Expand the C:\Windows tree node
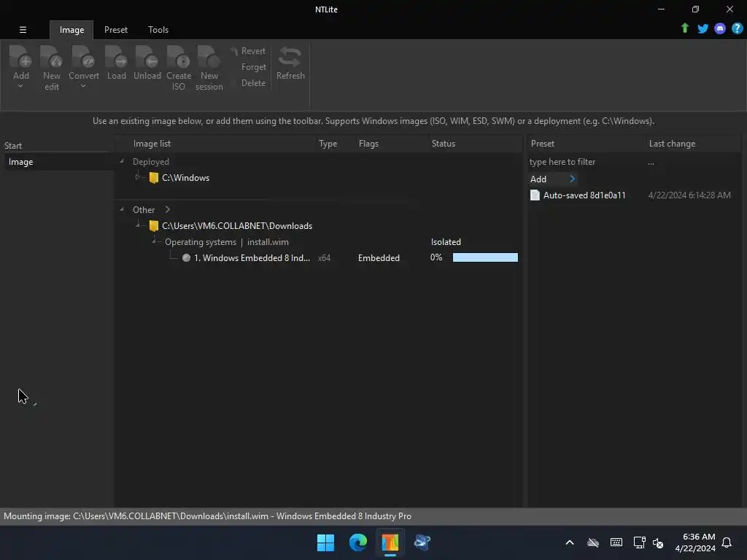Screen dimensions: 747x560 point(137,177)
